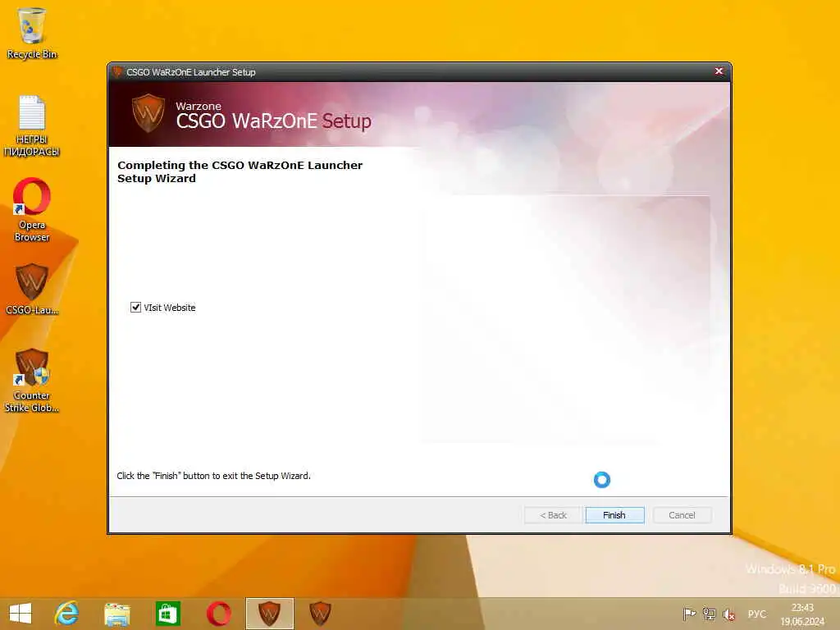This screenshot has width=840, height=630.
Task: Click the disabled Back button
Action: [x=553, y=515]
